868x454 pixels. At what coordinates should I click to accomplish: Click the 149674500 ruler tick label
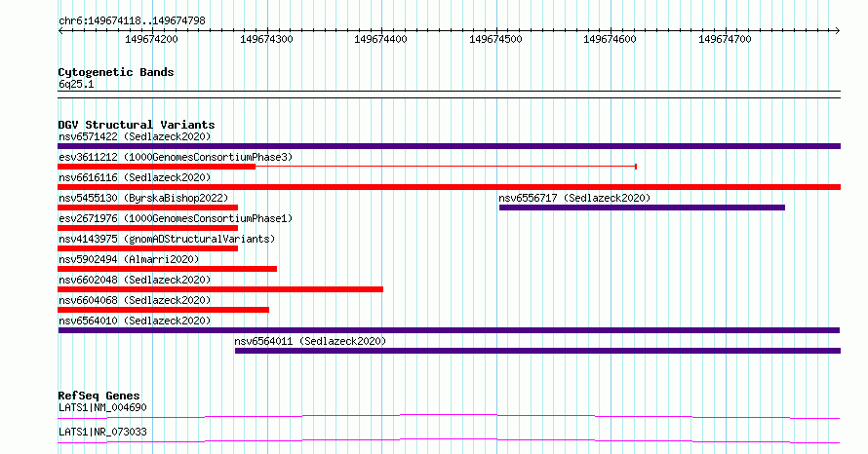coord(495,39)
